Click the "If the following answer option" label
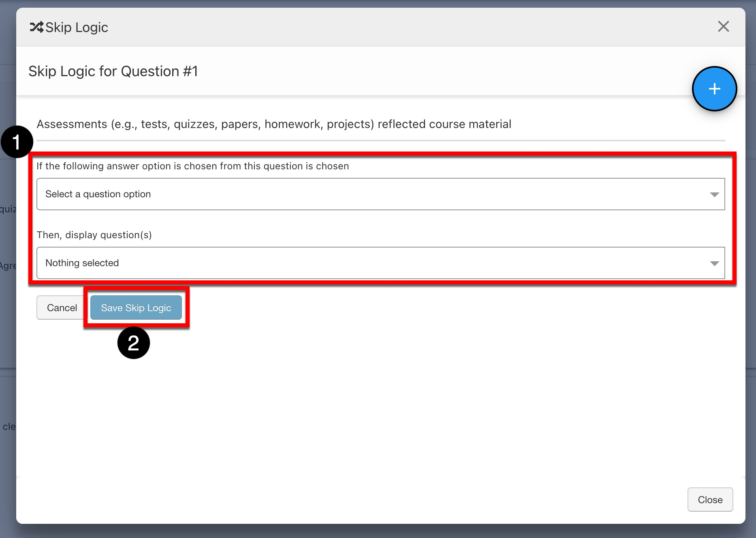Viewport: 756px width, 538px height. pyautogui.click(x=192, y=166)
